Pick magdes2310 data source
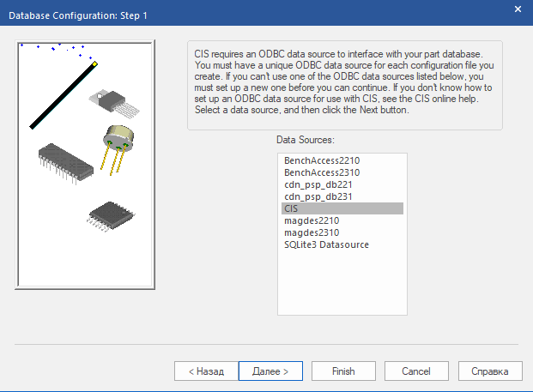This screenshot has width=533, height=392. point(311,232)
